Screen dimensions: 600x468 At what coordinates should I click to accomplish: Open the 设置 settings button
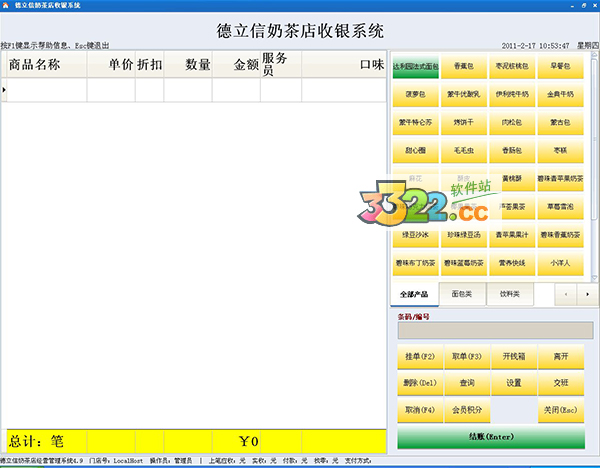tap(514, 383)
